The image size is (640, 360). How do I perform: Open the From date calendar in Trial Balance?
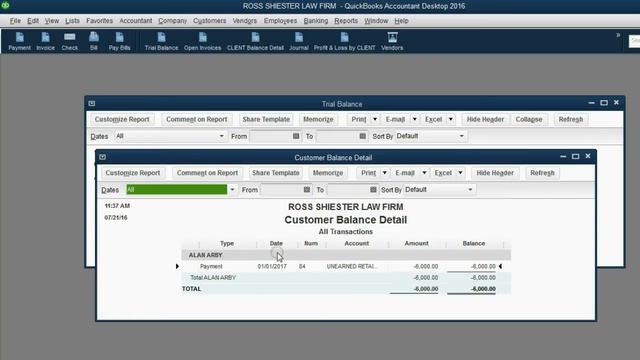click(x=296, y=136)
